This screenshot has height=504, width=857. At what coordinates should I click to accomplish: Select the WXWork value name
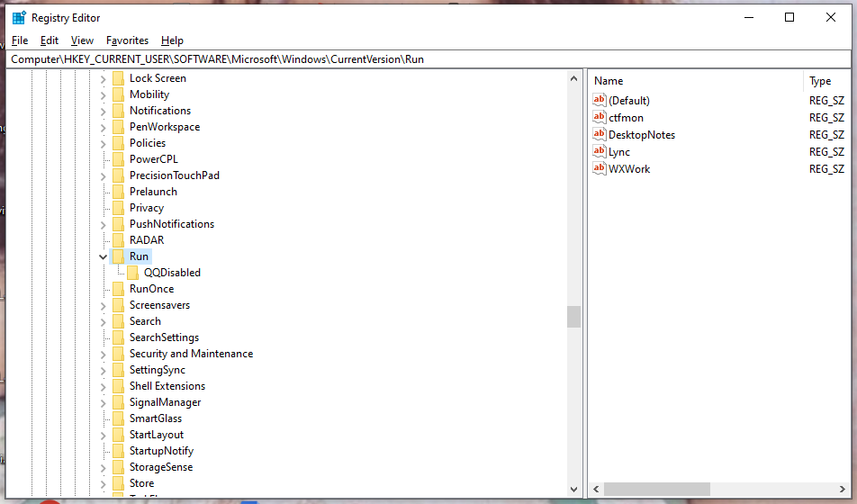[x=629, y=169]
